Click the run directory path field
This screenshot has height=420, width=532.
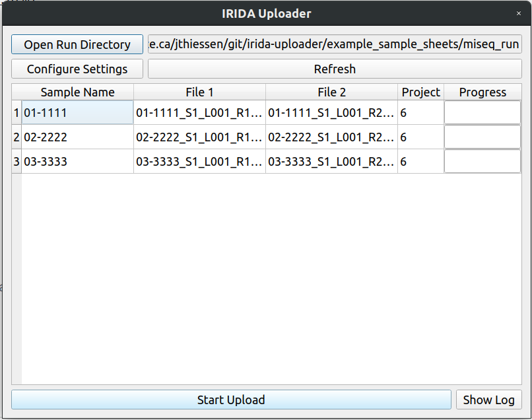pos(335,44)
